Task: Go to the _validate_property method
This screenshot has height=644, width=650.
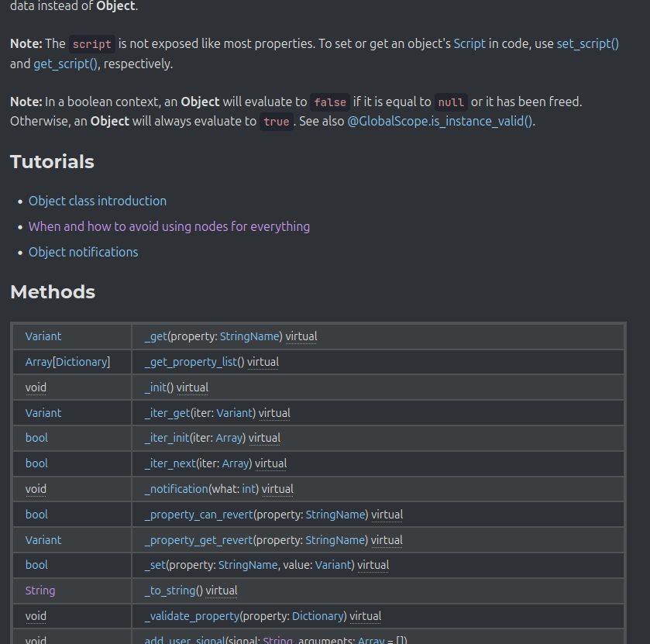Action: tap(191, 616)
